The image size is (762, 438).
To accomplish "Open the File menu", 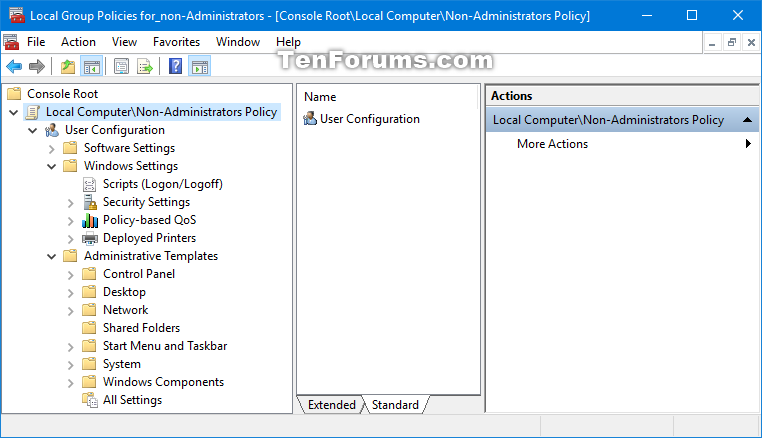I will 36,42.
